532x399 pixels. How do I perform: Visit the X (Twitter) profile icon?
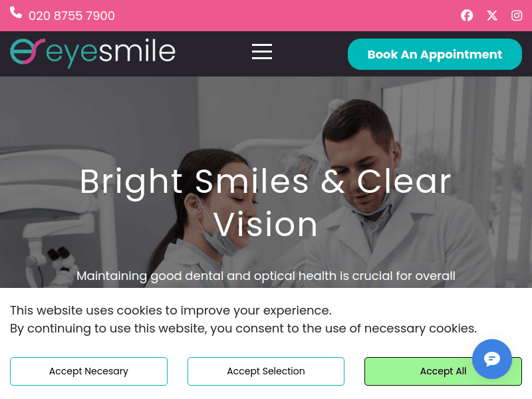(x=492, y=15)
